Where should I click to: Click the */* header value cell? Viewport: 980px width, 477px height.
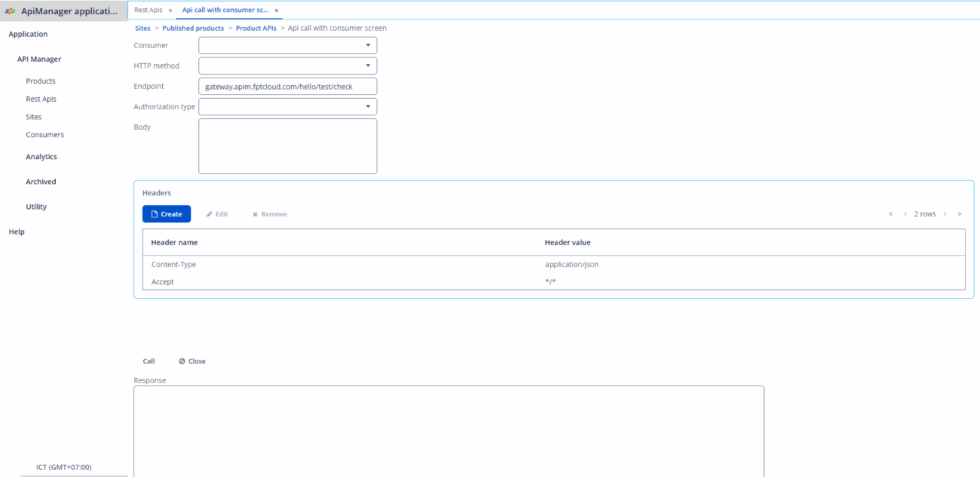coord(551,282)
